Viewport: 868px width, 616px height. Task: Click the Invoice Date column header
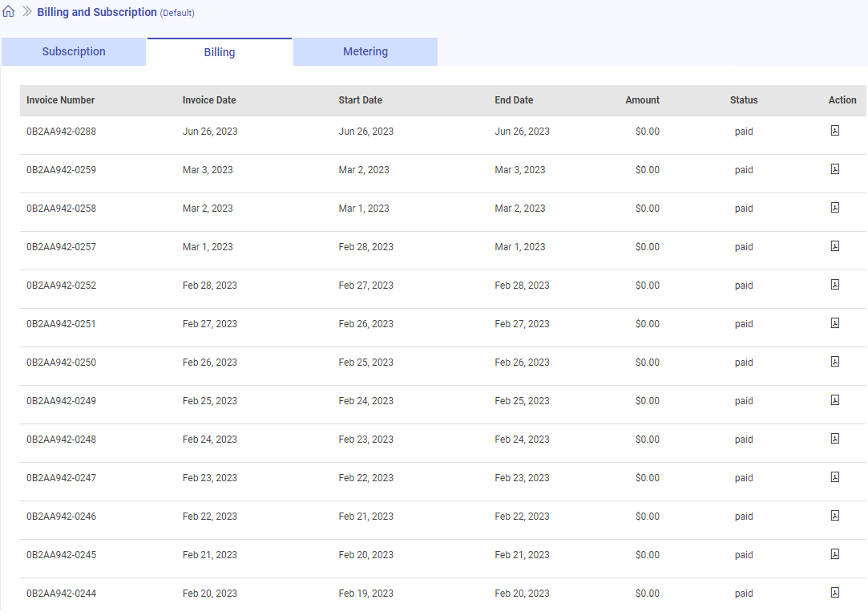coord(209,100)
